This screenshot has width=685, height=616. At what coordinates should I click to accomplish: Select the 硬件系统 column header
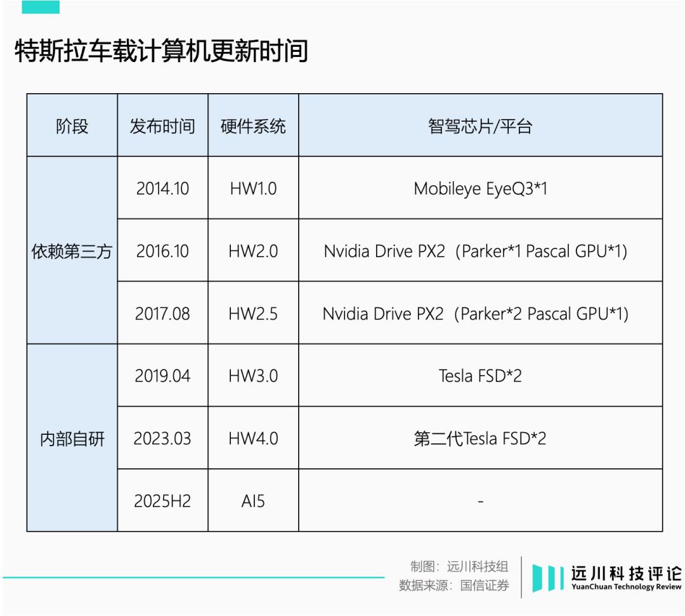(x=253, y=125)
